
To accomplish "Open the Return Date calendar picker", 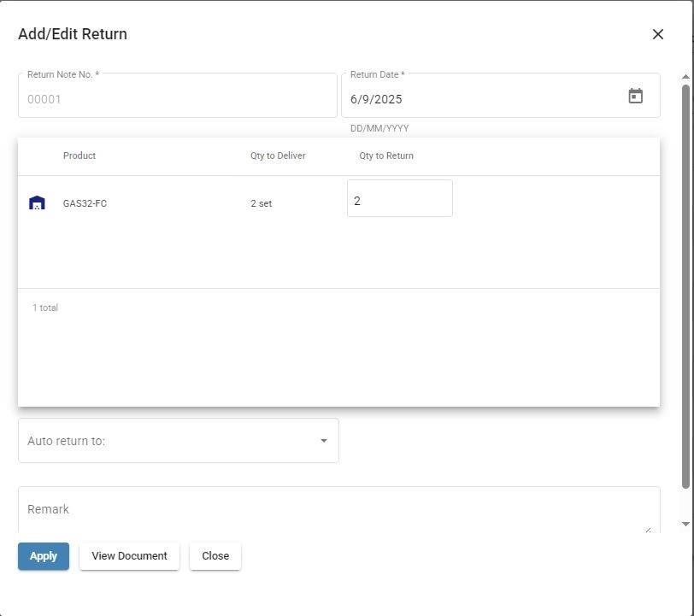I will [636, 96].
